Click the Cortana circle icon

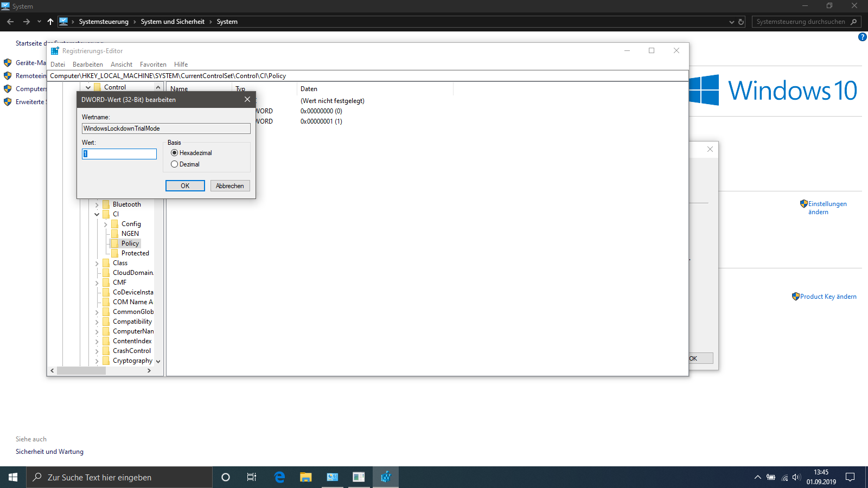tap(226, 477)
